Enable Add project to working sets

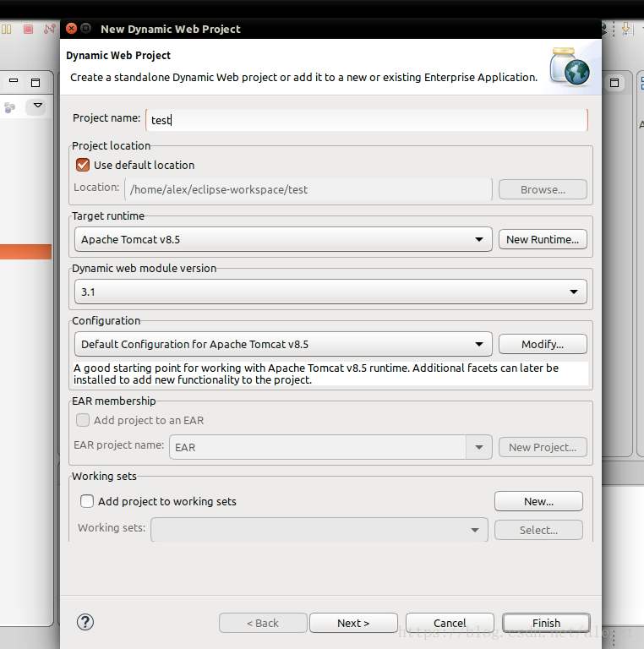[x=87, y=501]
